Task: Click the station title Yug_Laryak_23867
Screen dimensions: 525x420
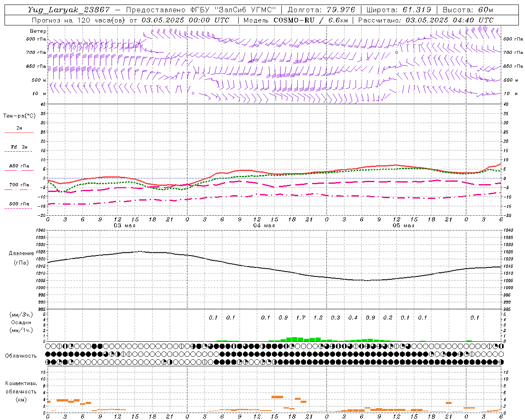Action: coord(69,10)
